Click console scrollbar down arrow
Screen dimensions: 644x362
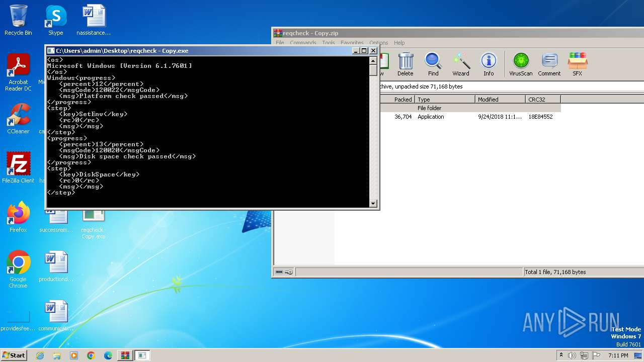pos(373,204)
